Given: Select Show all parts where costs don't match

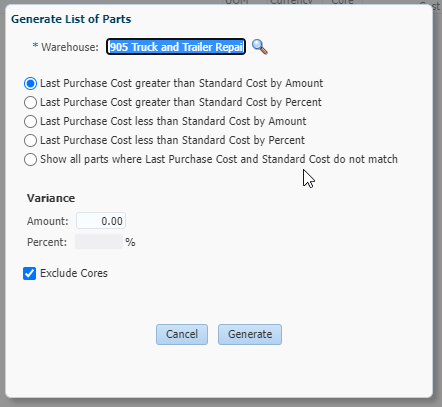Looking at the screenshot, I should [30, 159].
